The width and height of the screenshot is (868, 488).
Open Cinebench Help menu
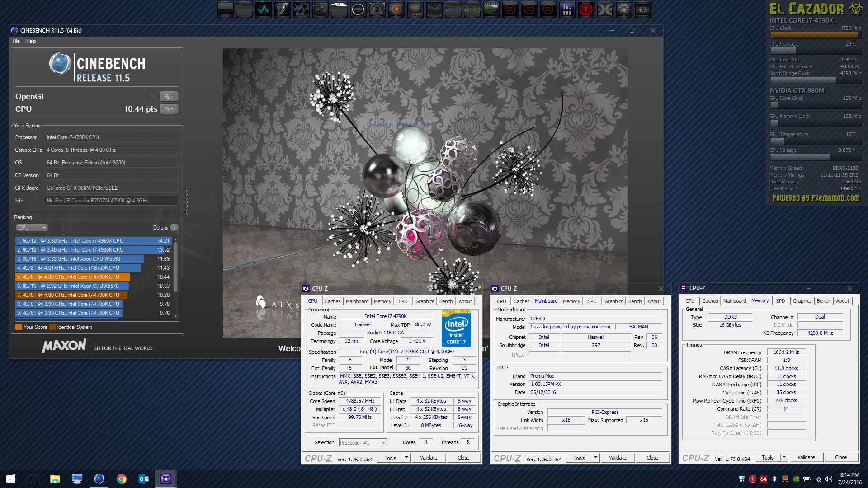click(31, 41)
